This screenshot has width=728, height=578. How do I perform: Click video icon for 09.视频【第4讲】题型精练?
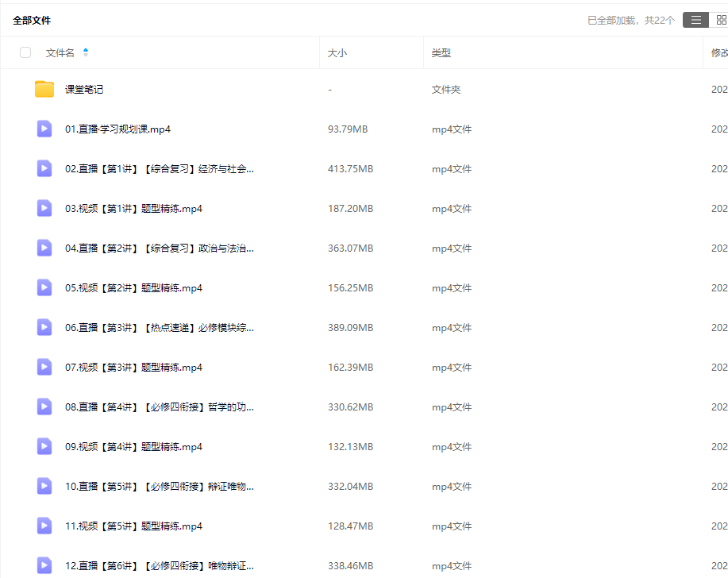point(44,446)
